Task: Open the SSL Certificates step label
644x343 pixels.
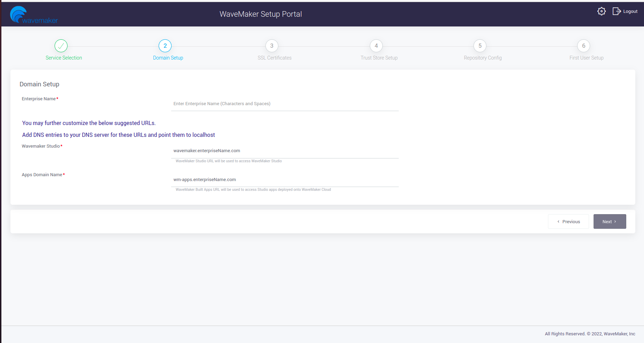Action: click(x=275, y=58)
